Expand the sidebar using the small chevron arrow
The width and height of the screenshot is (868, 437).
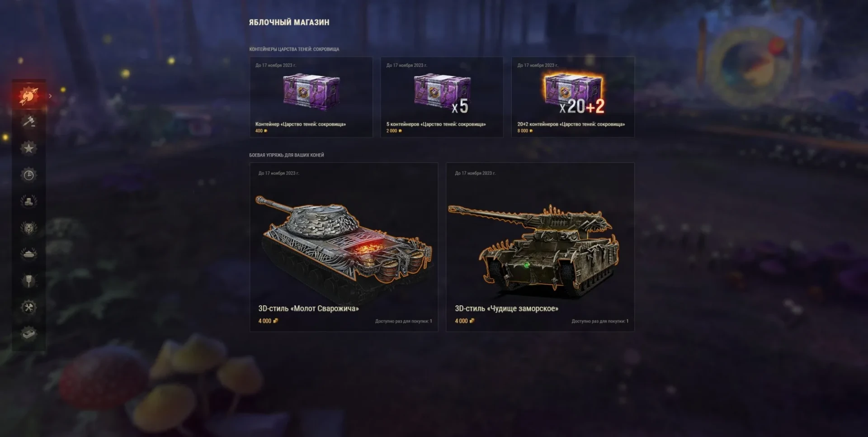click(50, 96)
